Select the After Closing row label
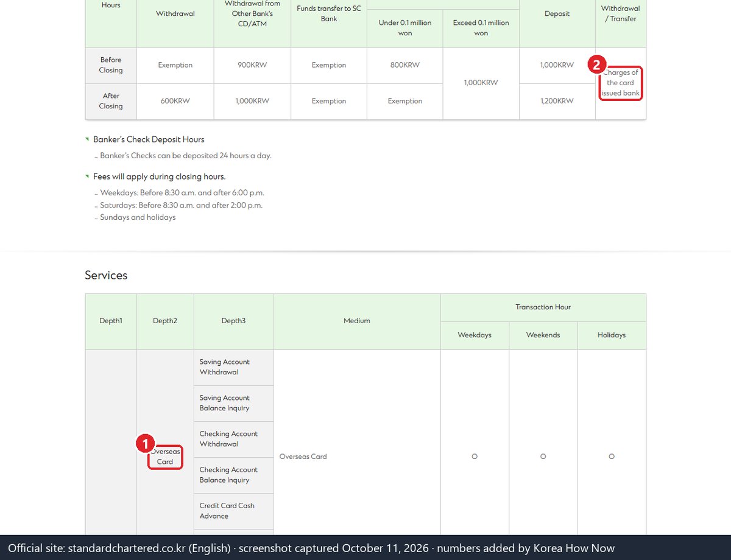 point(111,101)
